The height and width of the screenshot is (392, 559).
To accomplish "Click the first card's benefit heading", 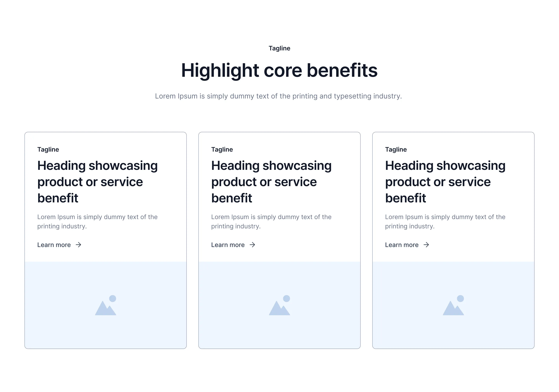I will tap(97, 182).
